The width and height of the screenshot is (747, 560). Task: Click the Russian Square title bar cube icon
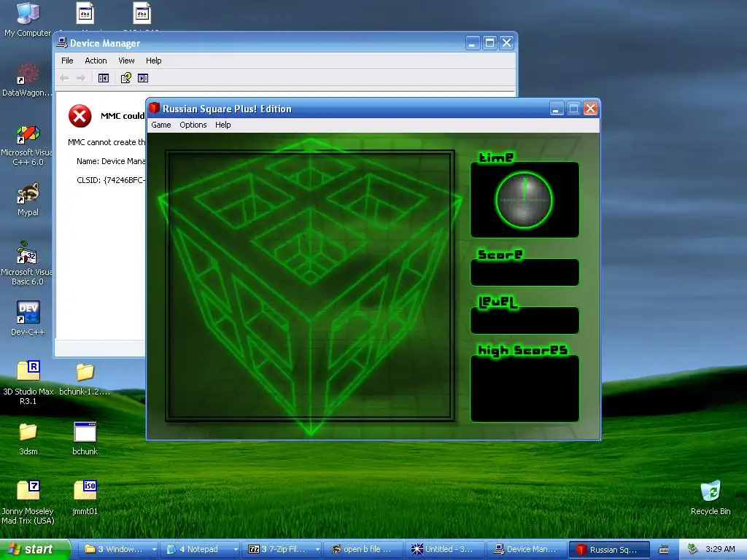point(154,108)
